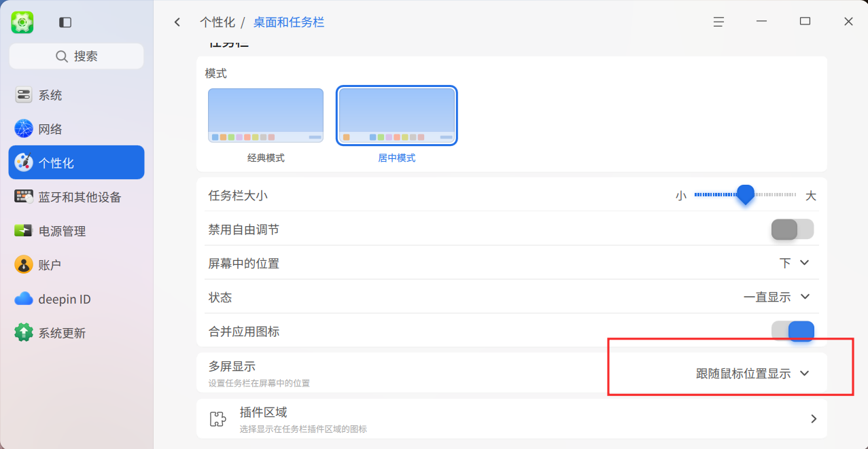Click the Power management battery icon

[24, 231]
